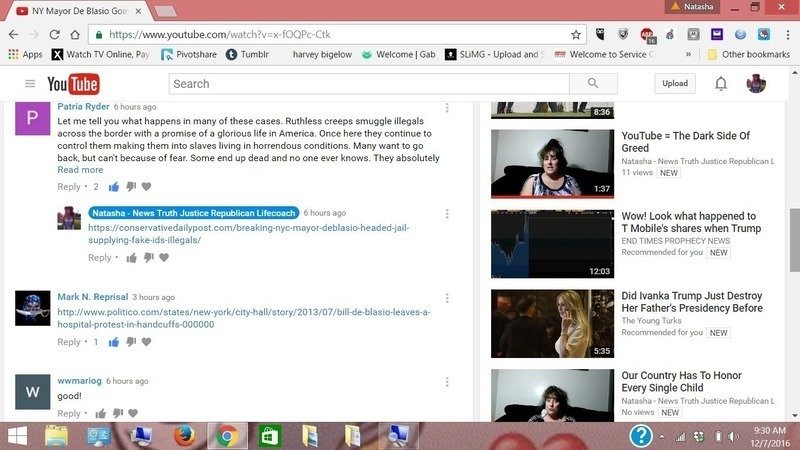
Task: Dislike Patria Ryder's comment
Action: (x=131, y=187)
